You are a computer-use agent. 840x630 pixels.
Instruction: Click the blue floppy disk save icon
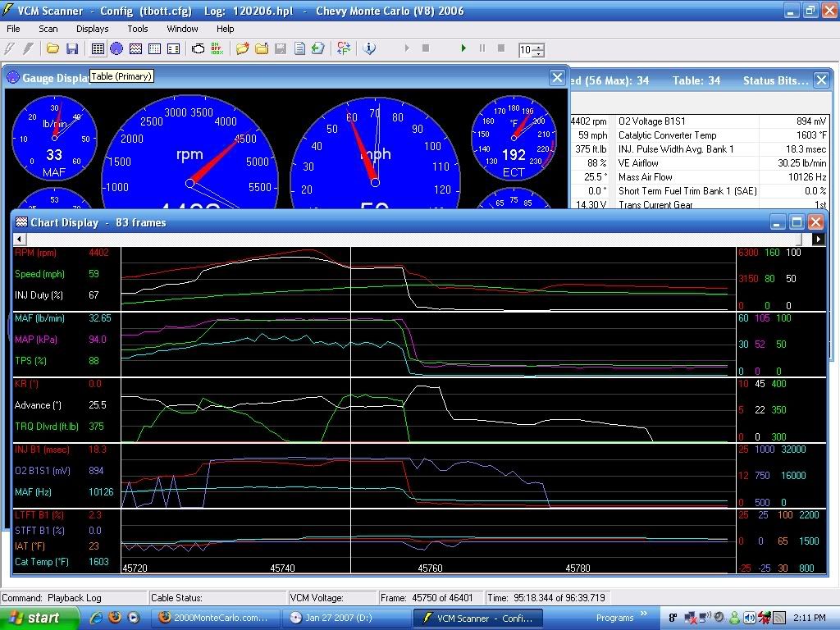[72, 49]
